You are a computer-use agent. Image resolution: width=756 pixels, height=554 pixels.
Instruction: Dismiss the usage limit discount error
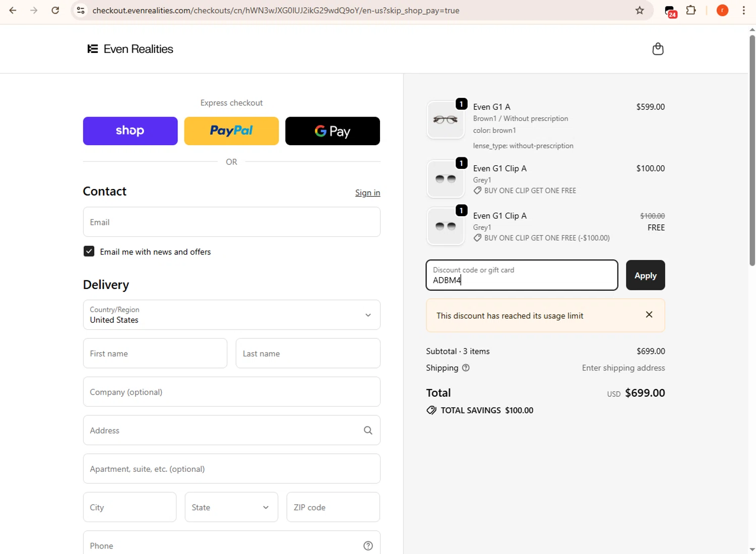point(649,315)
